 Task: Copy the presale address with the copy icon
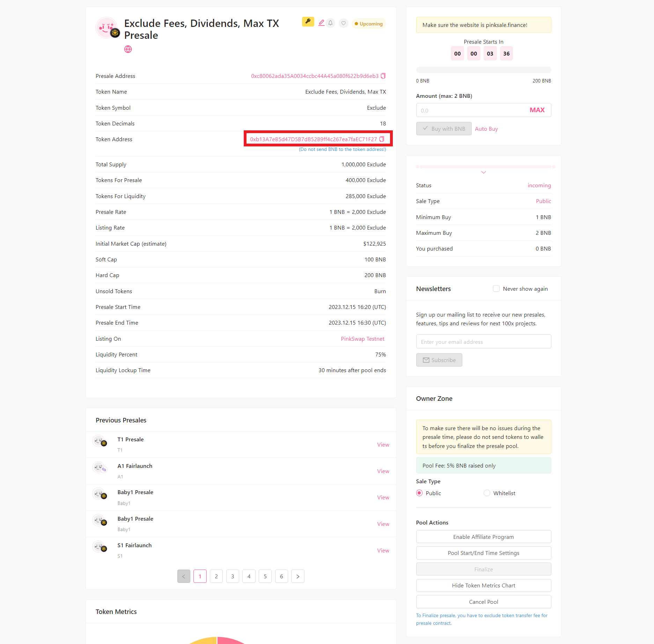[x=383, y=76]
